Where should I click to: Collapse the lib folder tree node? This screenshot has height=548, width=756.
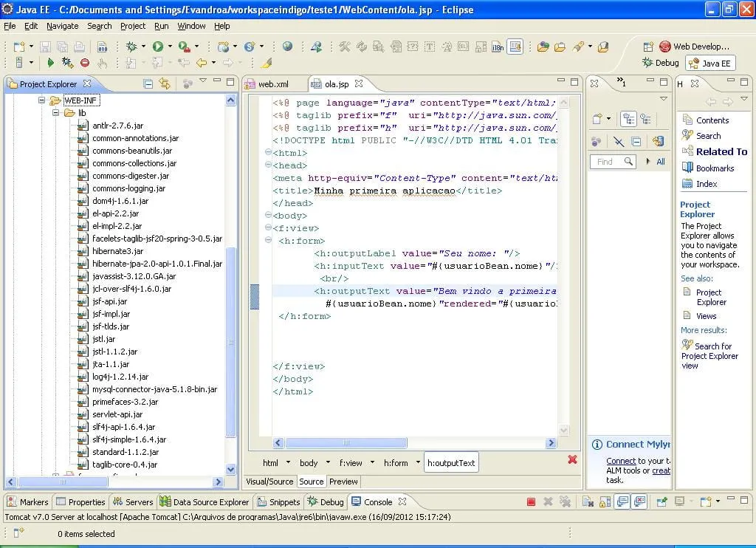coord(57,113)
